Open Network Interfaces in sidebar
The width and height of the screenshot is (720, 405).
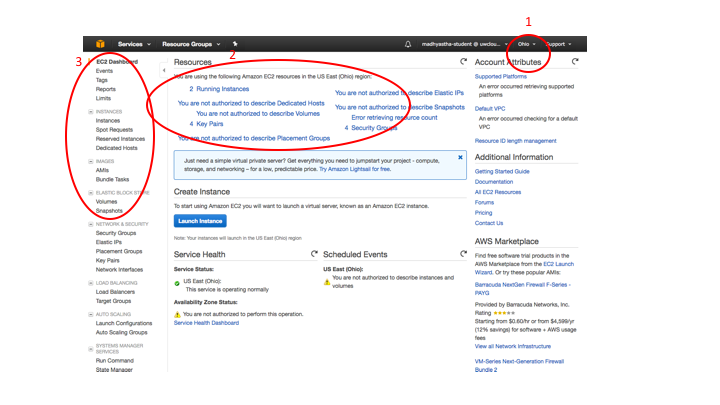point(119,270)
